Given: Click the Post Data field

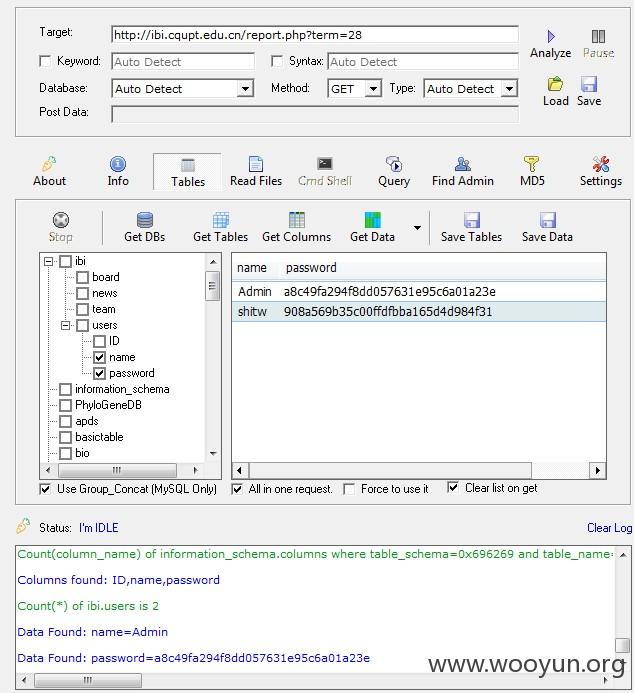Looking at the screenshot, I should [x=315, y=114].
